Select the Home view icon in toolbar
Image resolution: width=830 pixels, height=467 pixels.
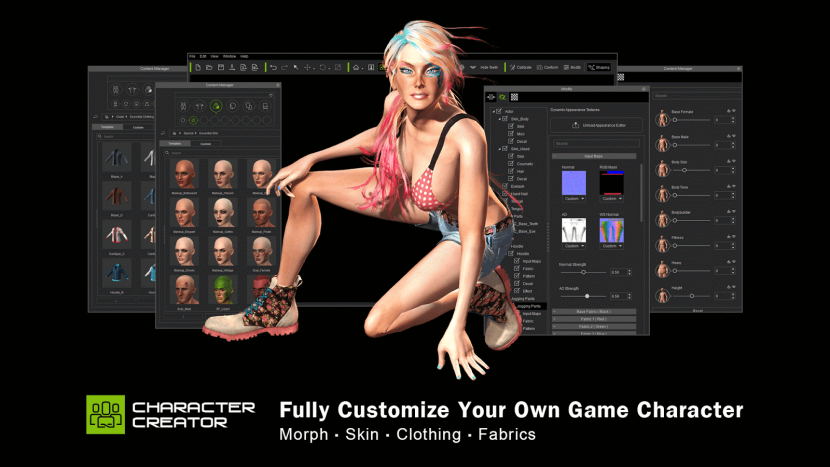coord(356,67)
